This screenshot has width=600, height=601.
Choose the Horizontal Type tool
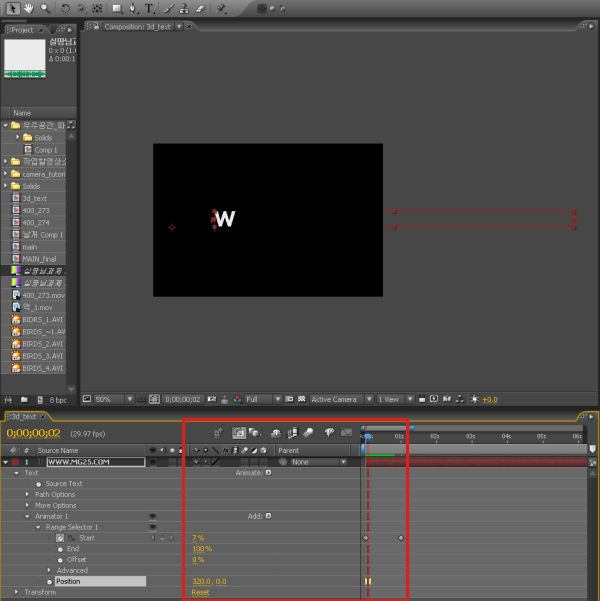(149, 8)
